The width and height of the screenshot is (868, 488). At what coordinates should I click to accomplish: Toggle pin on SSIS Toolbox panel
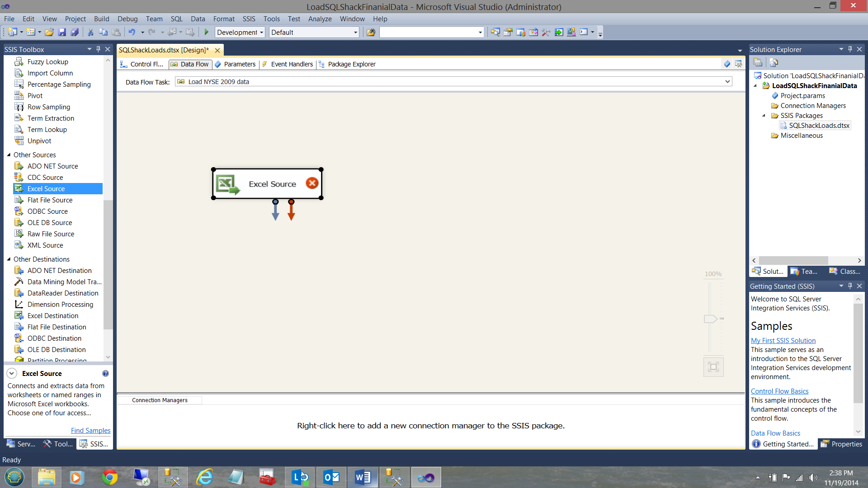(98, 49)
